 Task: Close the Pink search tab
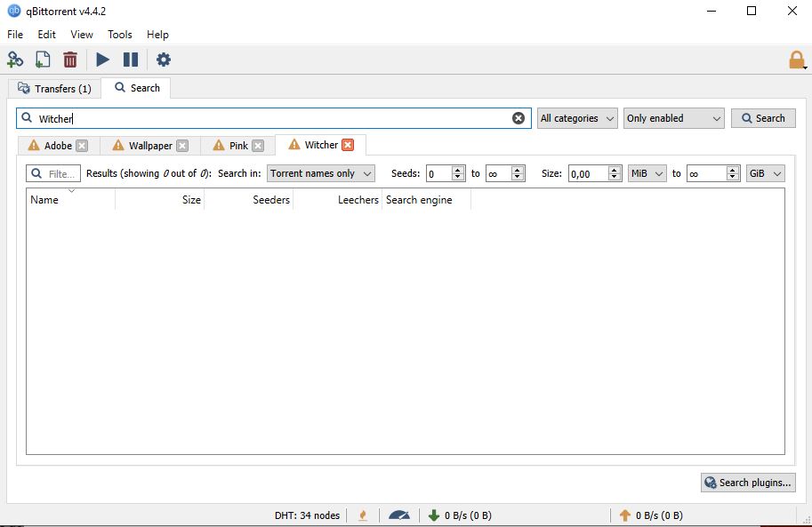[258, 146]
